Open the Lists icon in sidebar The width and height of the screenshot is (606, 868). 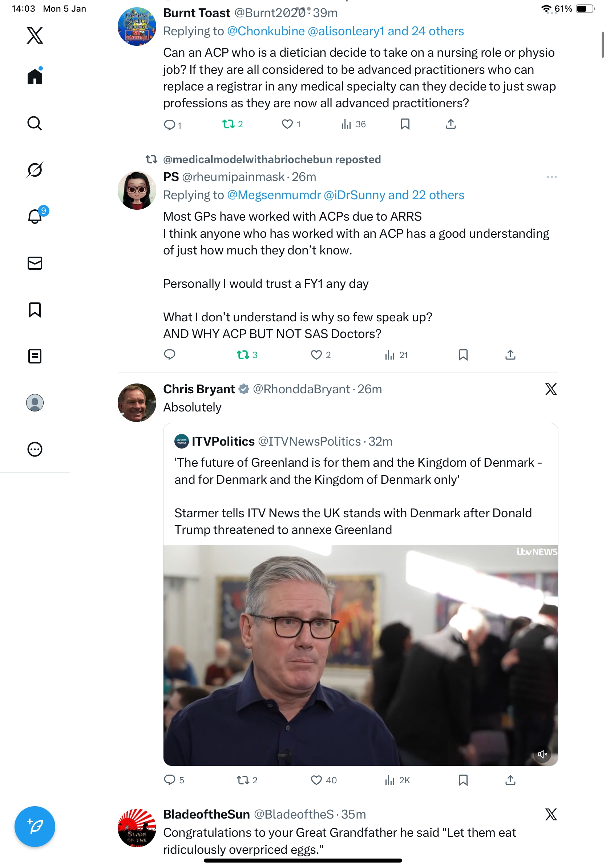click(35, 356)
